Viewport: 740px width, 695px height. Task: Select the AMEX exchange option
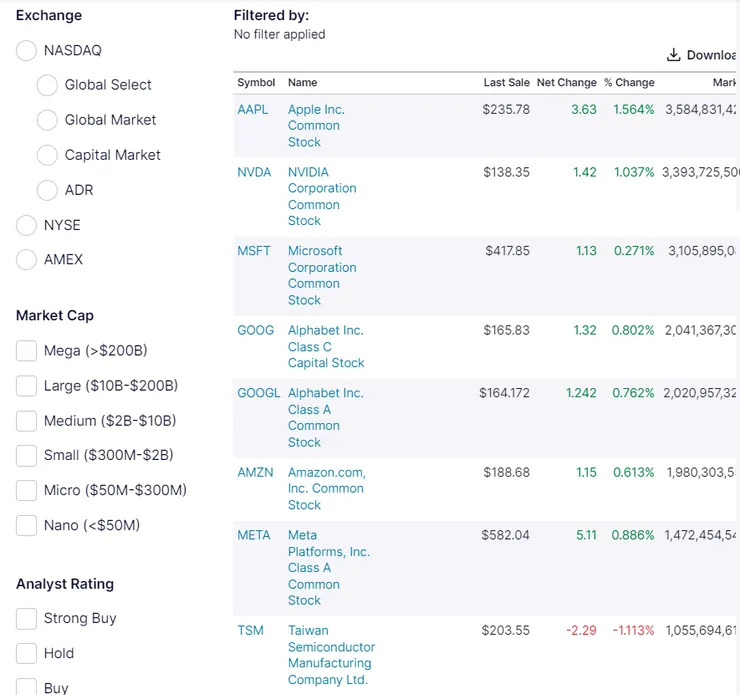tap(27, 260)
